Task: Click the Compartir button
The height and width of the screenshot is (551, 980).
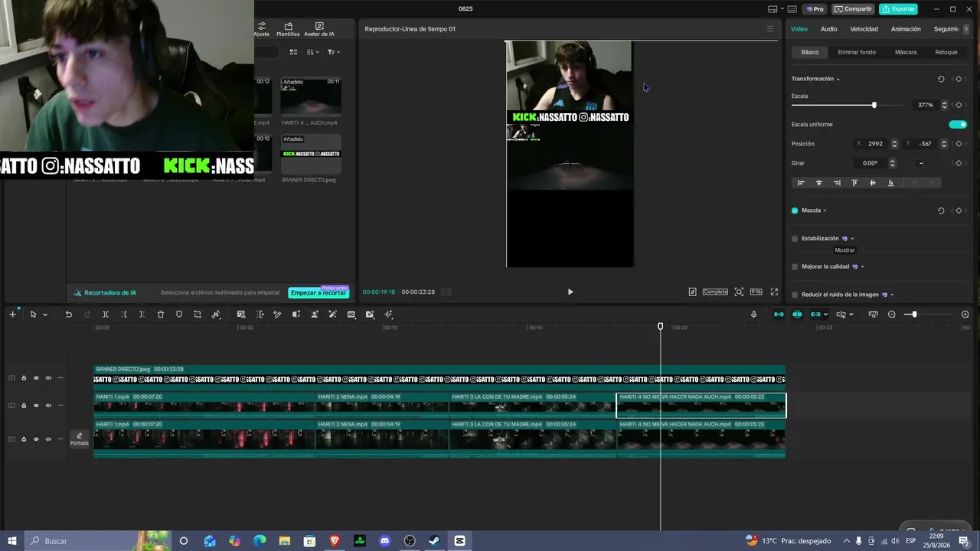Action: coord(853,9)
